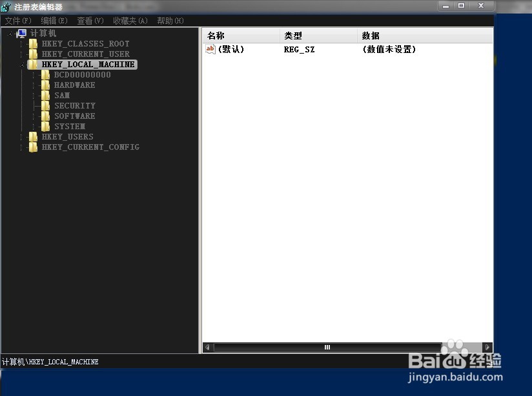Expand the SOFTWARE subkey node
Screen dimensions: 532x396
[34, 116]
